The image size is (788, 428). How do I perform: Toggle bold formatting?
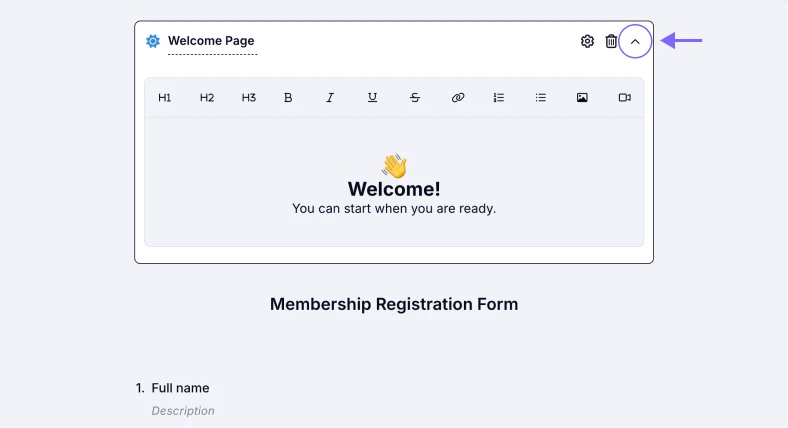(x=289, y=98)
